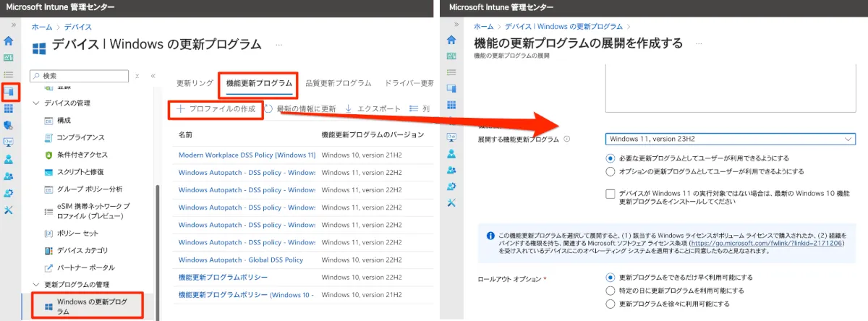The height and width of the screenshot is (321, 868).
Task: Switch to 品質更新プログラム tab
Action: pos(339,83)
